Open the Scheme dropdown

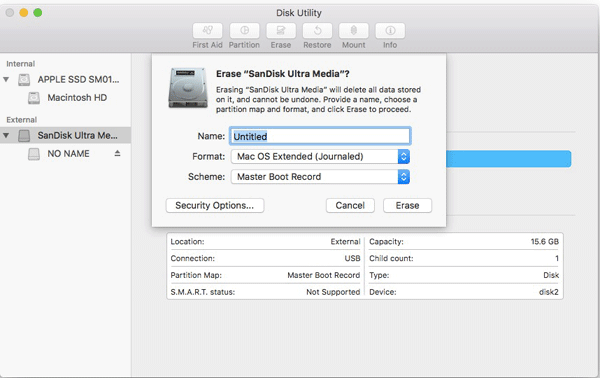(x=320, y=177)
